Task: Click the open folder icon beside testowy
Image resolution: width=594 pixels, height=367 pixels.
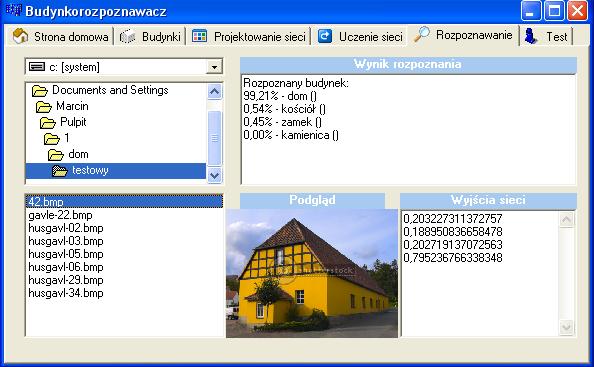Action: coord(60,171)
